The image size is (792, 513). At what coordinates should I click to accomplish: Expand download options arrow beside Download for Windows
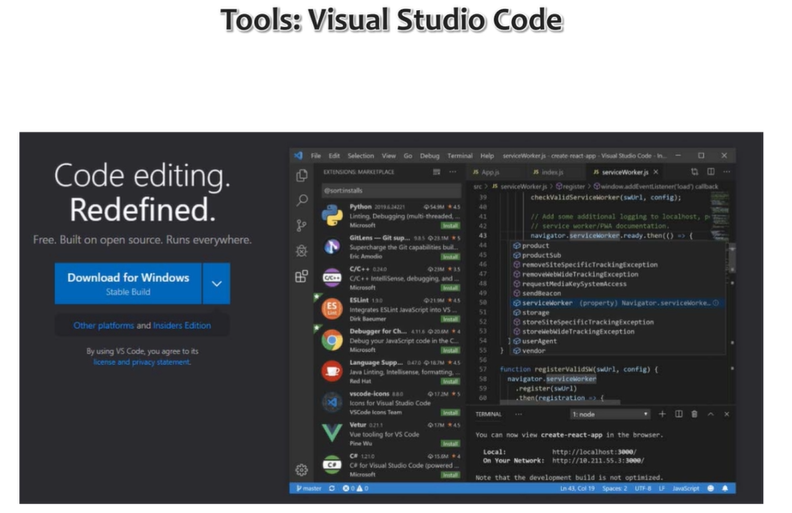pyautogui.click(x=217, y=283)
